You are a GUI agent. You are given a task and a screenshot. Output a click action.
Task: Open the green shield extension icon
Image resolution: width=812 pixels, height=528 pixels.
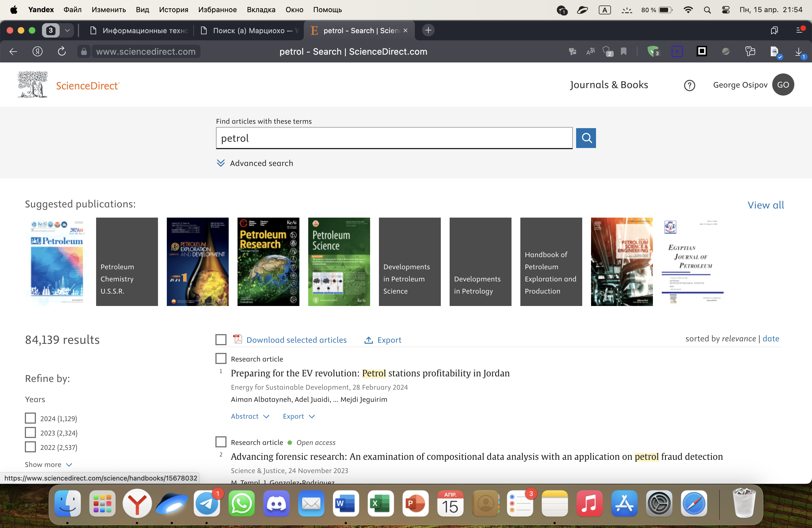[x=653, y=52]
